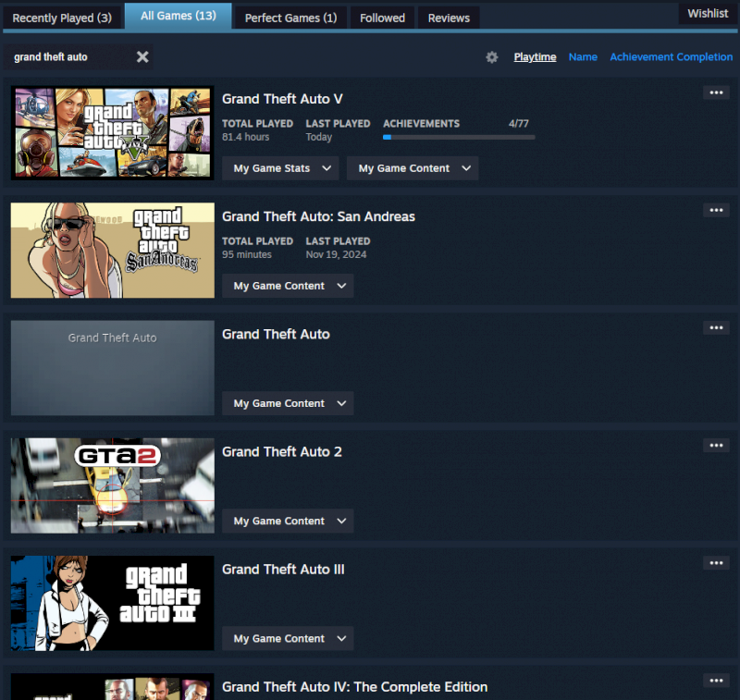Click the Grand Theft Auto III cover thumbnail

tap(112, 603)
